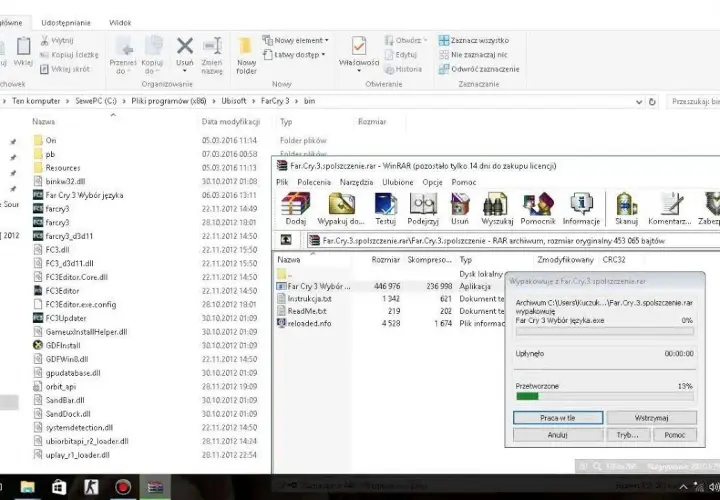
Task: Click Wklej skrót in Explorer ribbon
Action: tap(65, 69)
